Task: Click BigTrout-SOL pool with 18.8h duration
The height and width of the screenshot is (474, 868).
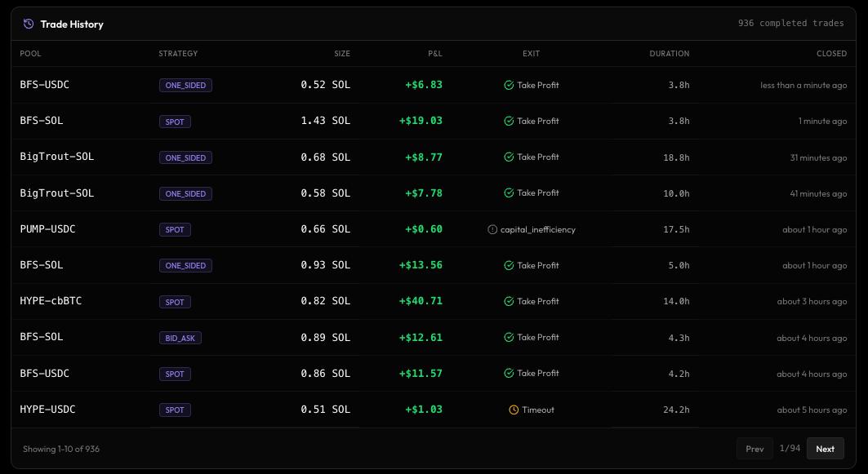Action: (57, 157)
